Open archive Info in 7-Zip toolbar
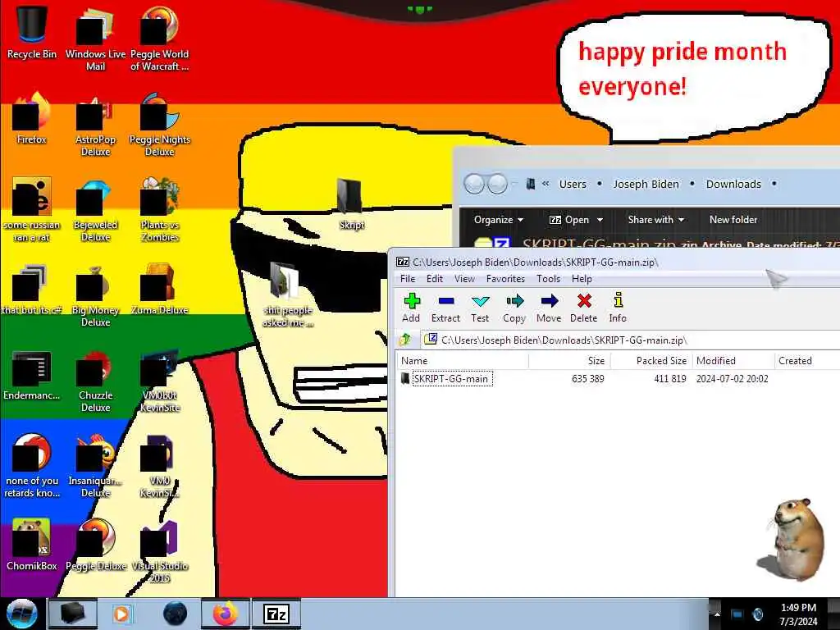The image size is (840, 630). click(618, 308)
